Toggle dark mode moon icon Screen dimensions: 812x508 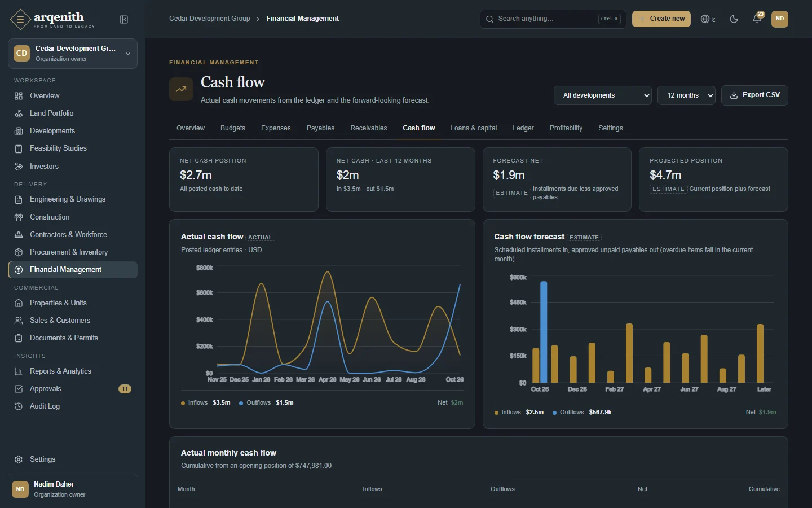coord(734,19)
